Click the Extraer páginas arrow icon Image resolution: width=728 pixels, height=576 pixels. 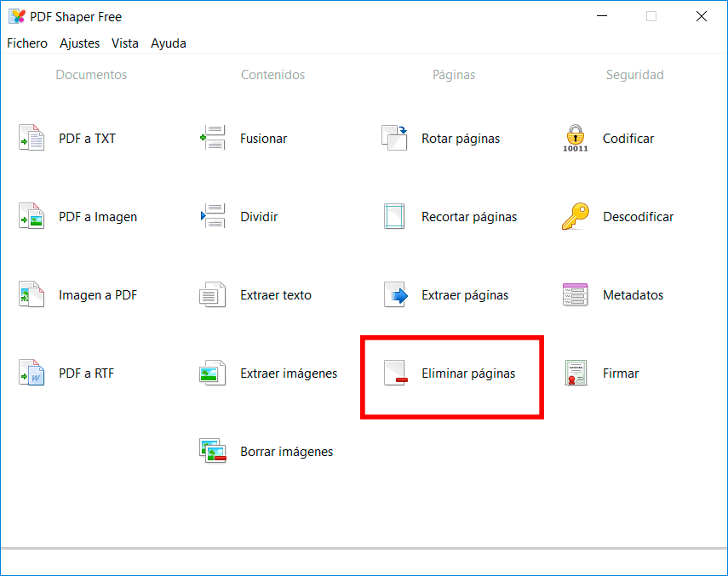pyautogui.click(x=396, y=294)
